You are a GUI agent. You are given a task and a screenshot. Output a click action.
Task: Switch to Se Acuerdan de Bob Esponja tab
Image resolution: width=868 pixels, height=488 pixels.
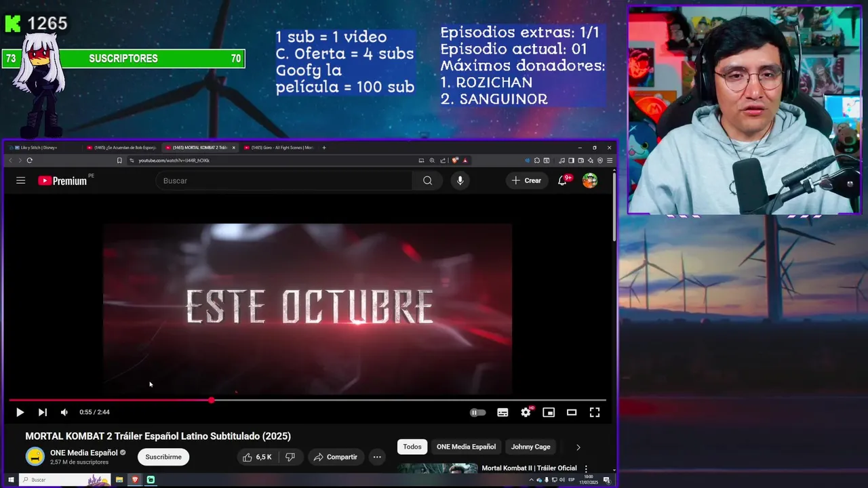click(x=122, y=147)
